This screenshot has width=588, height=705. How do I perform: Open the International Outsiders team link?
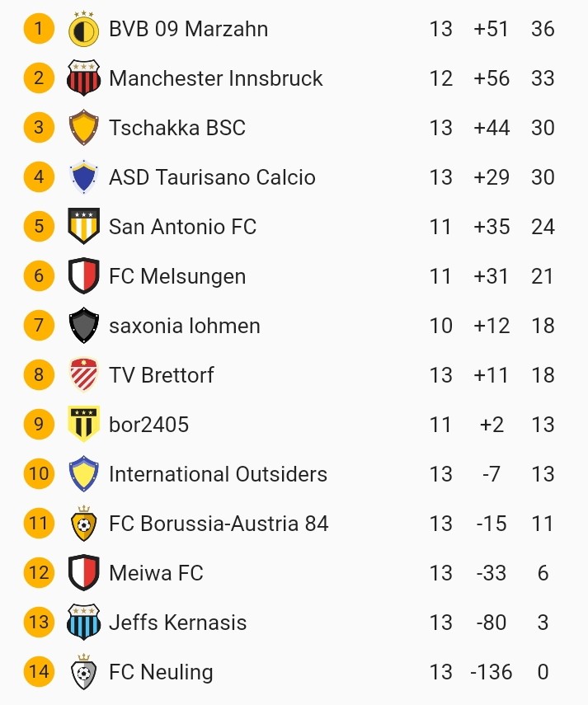218,474
